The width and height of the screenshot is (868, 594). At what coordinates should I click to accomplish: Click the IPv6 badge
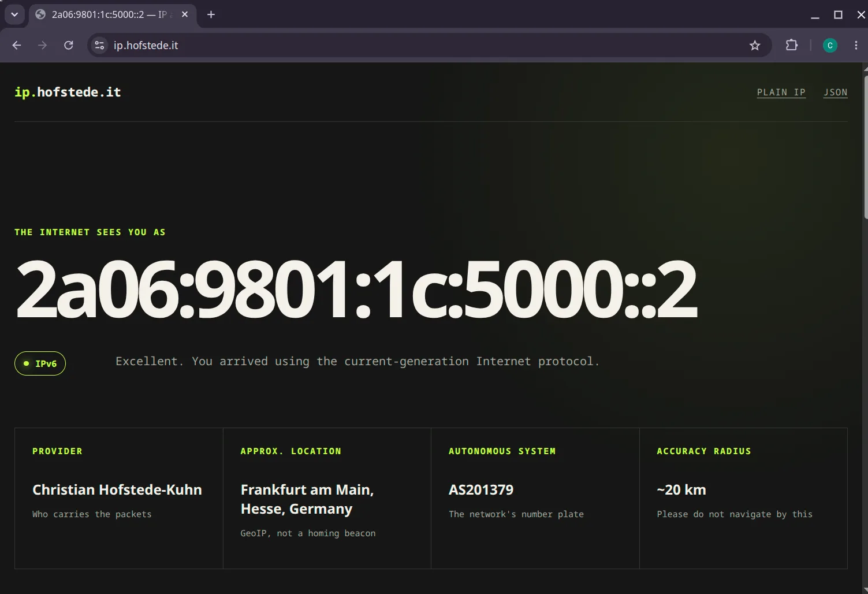[40, 363]
